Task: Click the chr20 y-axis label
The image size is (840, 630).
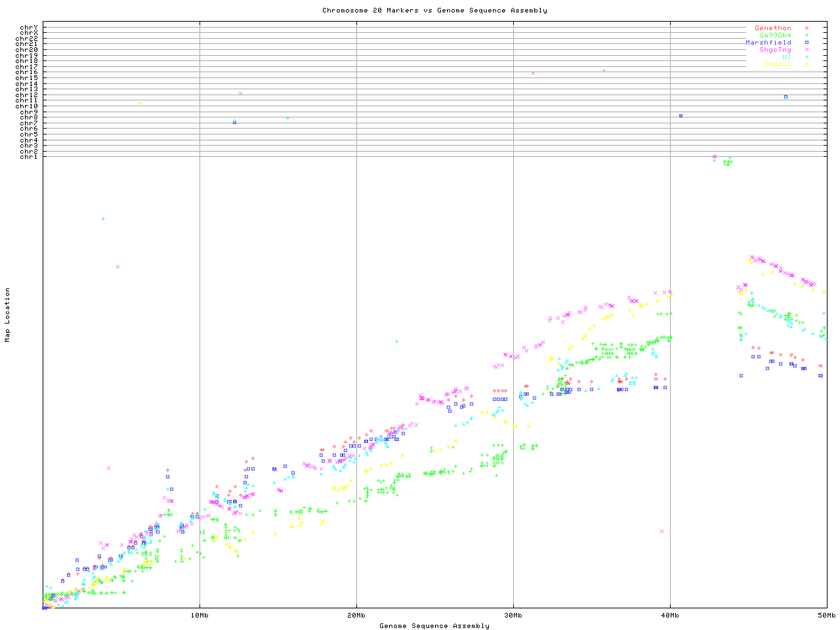Action: 27,50
